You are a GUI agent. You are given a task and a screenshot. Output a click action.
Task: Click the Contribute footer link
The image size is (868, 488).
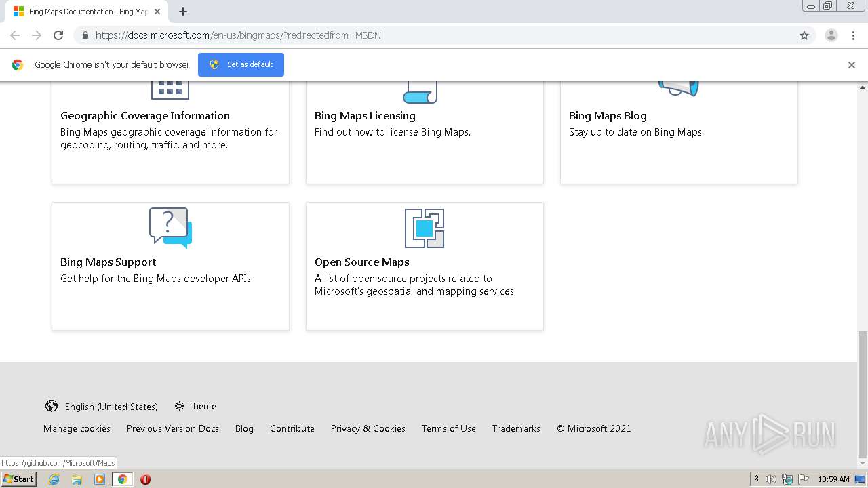point(292,428)
